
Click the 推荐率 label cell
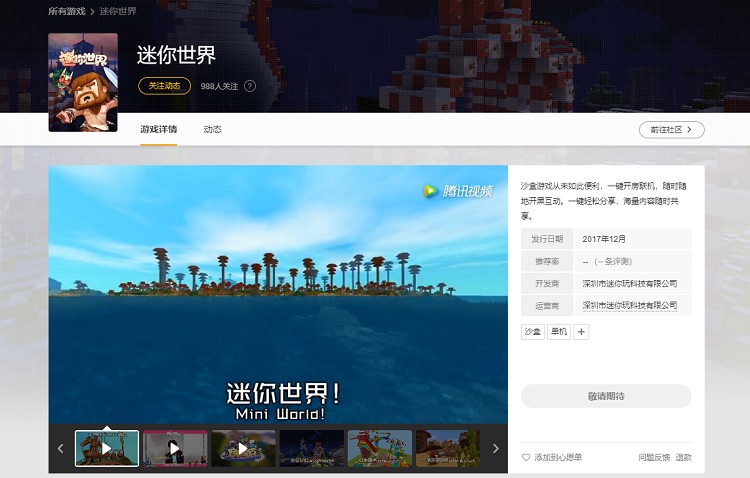click(547, 261)
